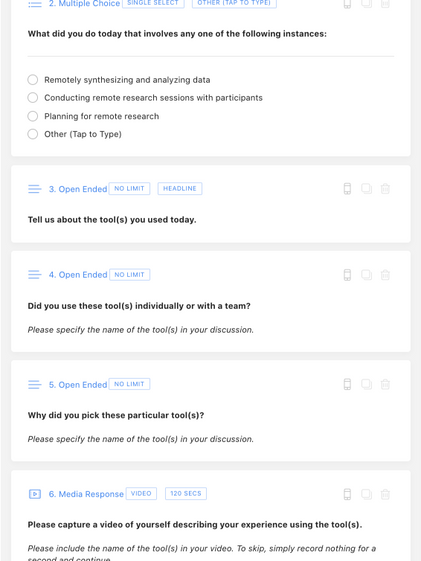Delete question 5 with trash icon
The height and width of the screenshot is (561, 421).
click(385, 384)
